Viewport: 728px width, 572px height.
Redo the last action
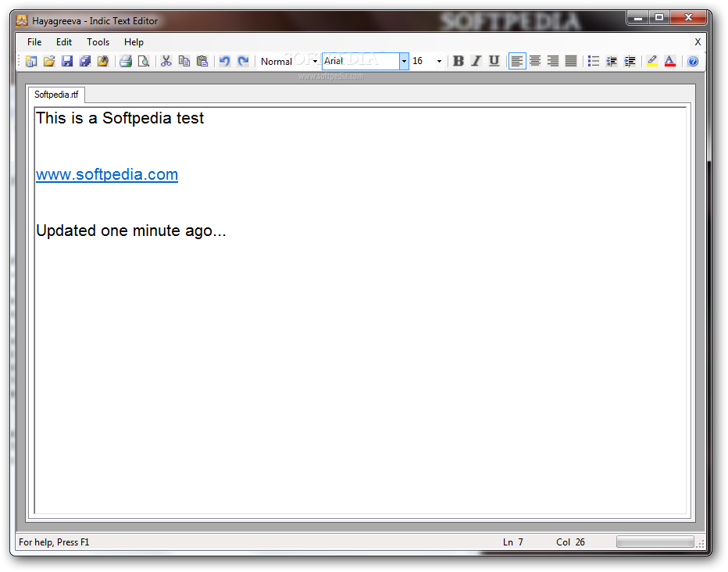pos(243,61)
